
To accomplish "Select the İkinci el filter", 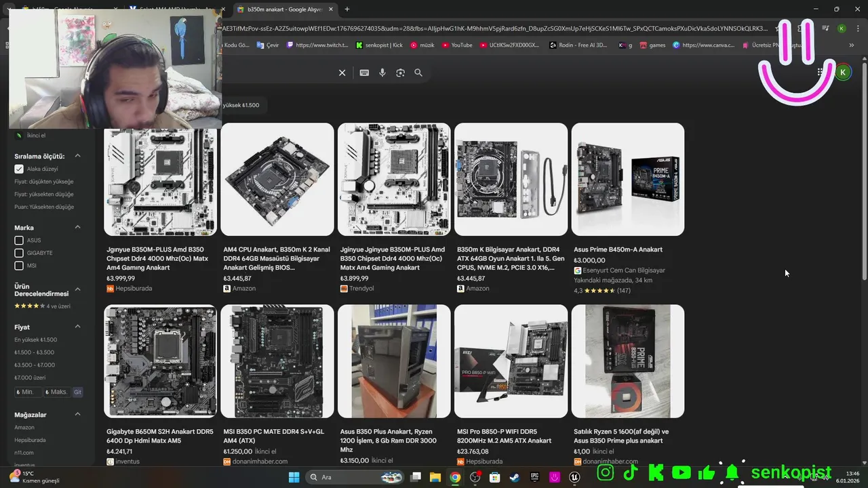I will (31, 136).
